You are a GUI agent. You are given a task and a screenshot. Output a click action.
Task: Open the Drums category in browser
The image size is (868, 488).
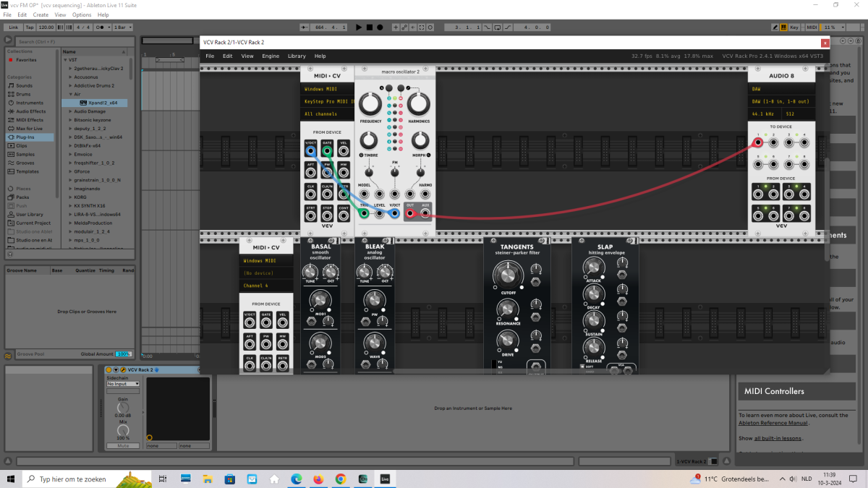[23, 94]
